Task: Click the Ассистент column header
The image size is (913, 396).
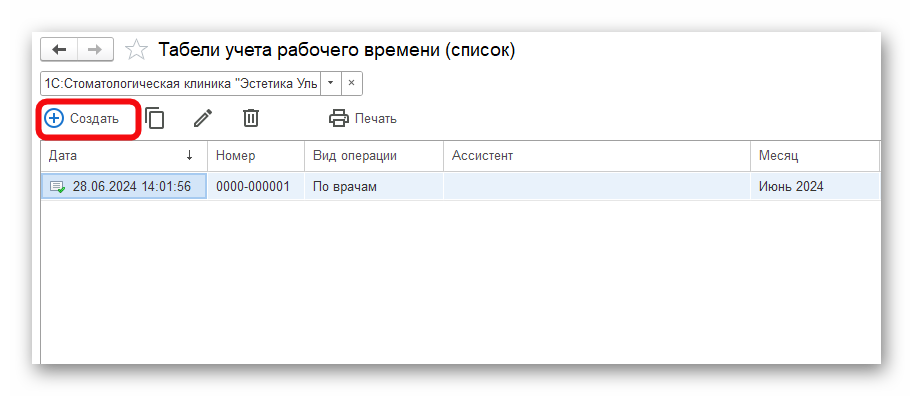Action: (x=597, y=155)
